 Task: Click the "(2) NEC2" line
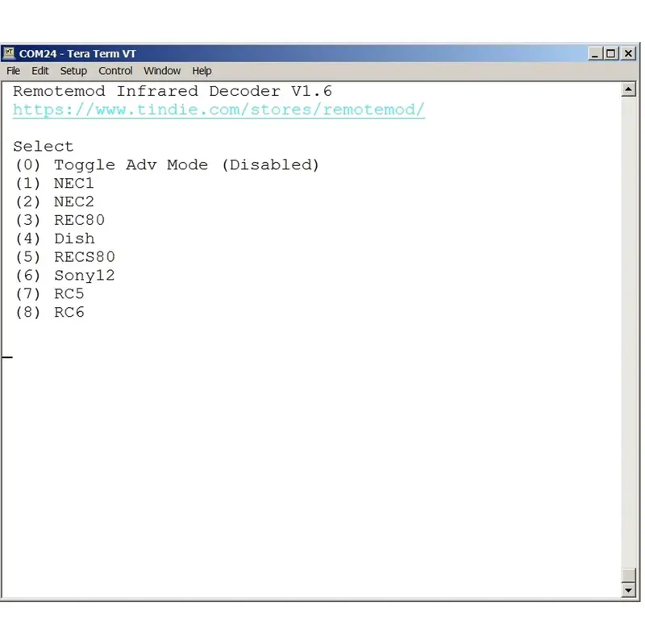[54, 202]
